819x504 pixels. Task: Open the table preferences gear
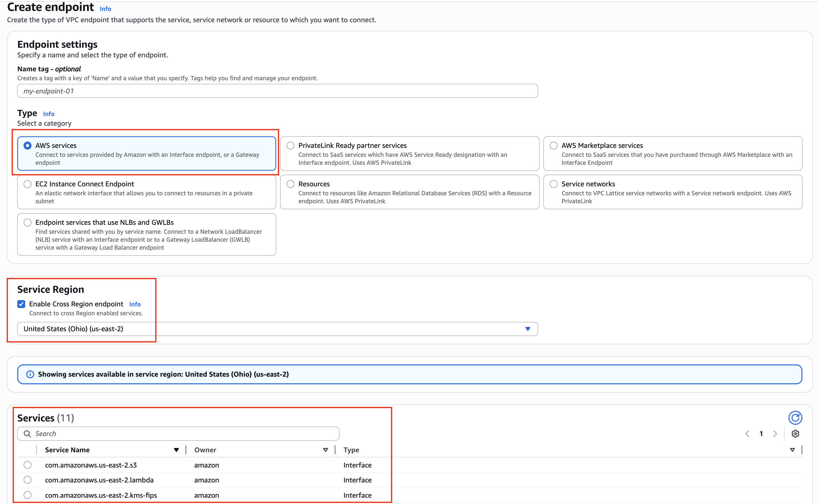[796, 433]
